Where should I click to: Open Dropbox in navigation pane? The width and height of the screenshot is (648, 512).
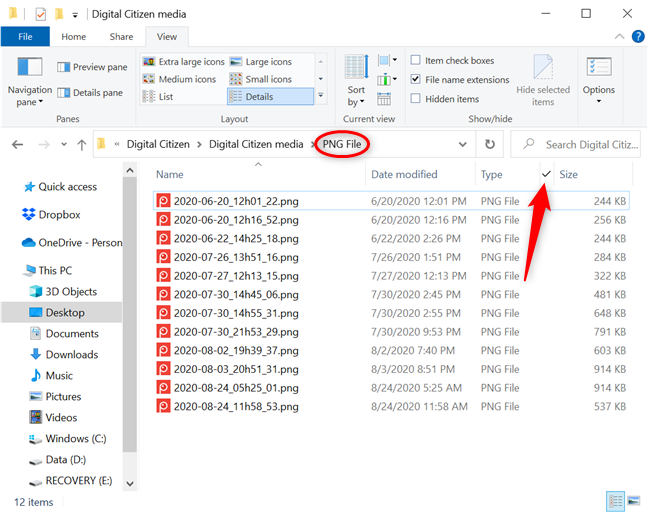pyautogui.click(x=51, y=214)
